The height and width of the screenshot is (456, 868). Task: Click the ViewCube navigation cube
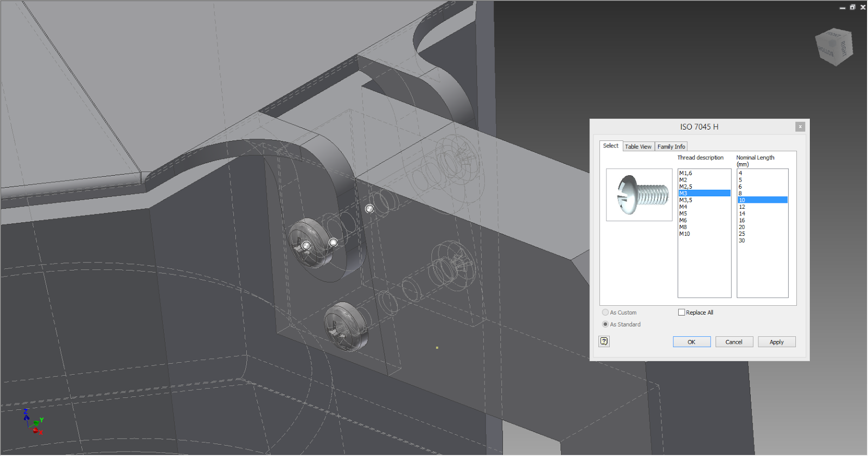(x=834, y=47)
